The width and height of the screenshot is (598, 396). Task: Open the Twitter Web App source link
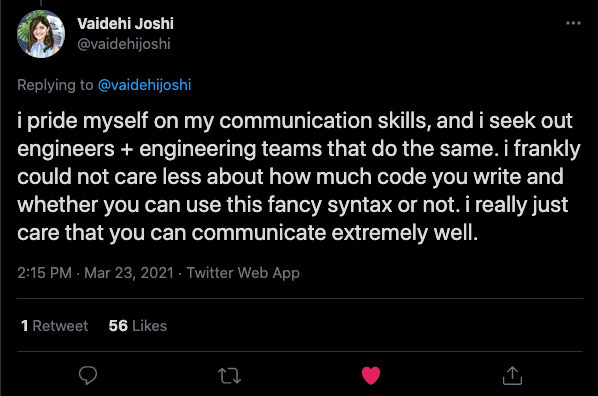pyautogui.click(x=243, y=273)
